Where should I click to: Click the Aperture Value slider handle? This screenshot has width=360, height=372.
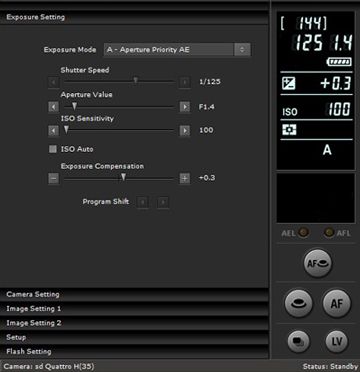(75, 106)
